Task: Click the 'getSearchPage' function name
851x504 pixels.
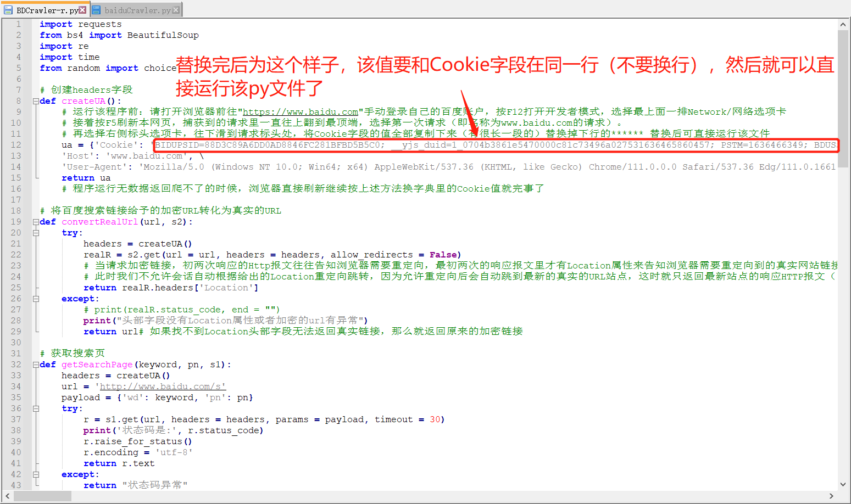Action: tap(97, 365)
